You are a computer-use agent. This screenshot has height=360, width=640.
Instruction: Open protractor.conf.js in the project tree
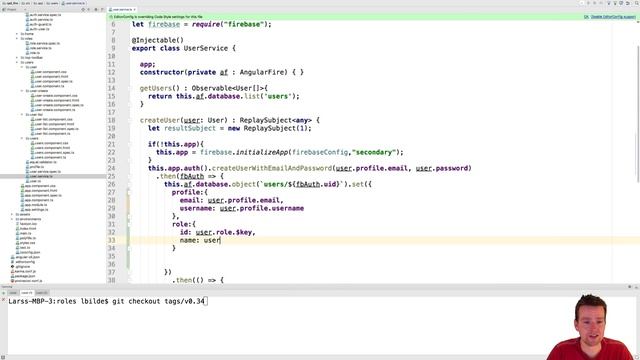[x=27, y=281]
